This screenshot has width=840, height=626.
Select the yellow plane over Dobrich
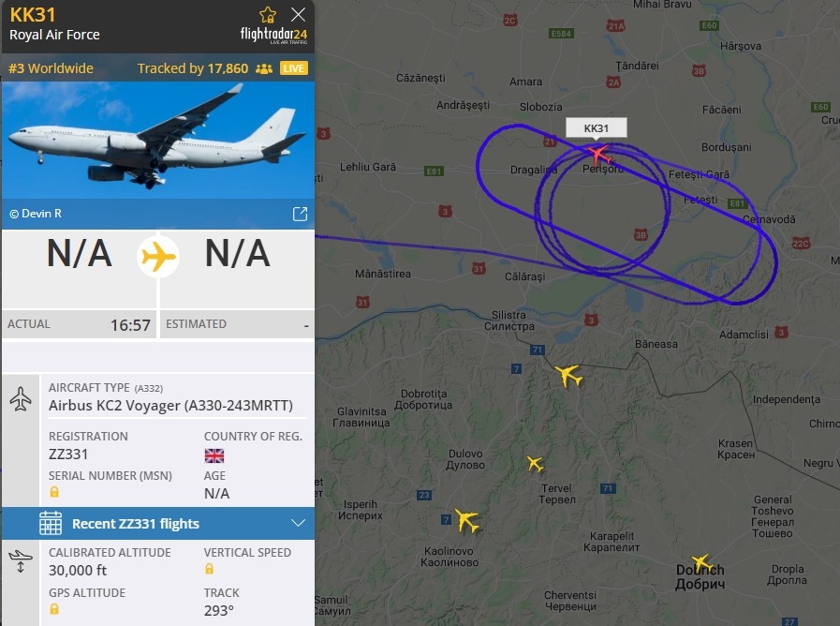(701, 563)
